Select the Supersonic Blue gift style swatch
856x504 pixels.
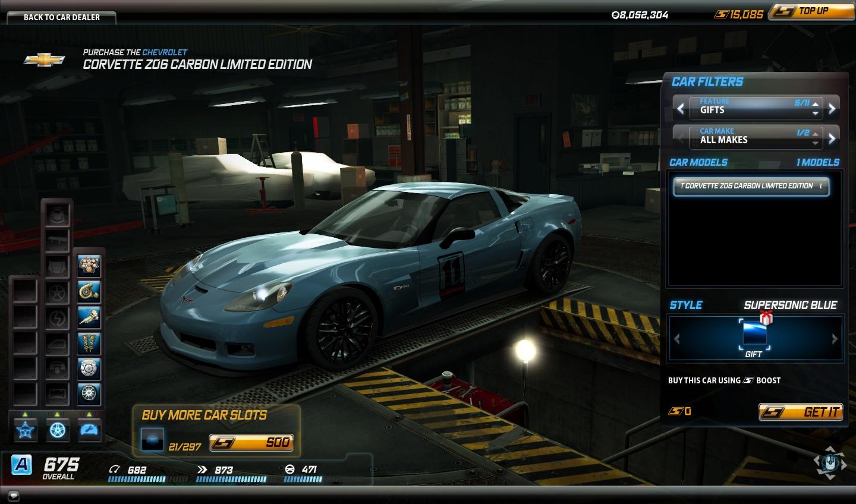pyautogui.click(x=754, y=334)
